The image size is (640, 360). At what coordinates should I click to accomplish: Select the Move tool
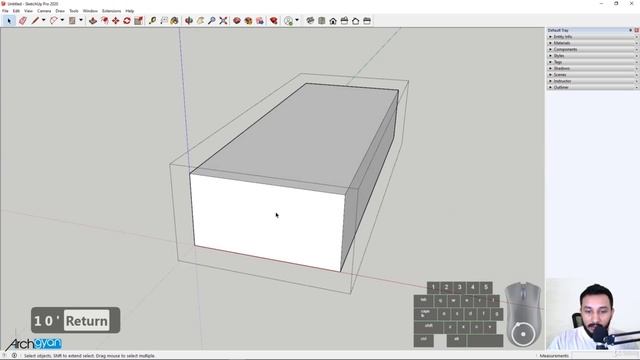(x=116, y=20)
